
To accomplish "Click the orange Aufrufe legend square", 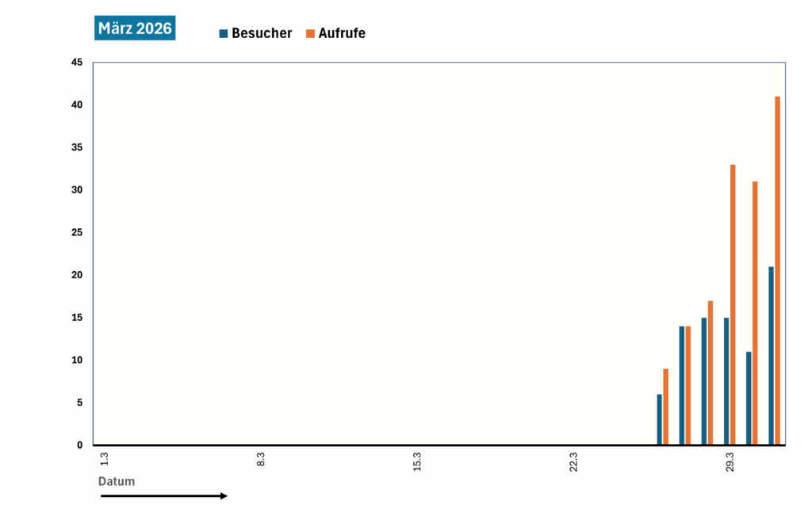I will coord(311,33).
